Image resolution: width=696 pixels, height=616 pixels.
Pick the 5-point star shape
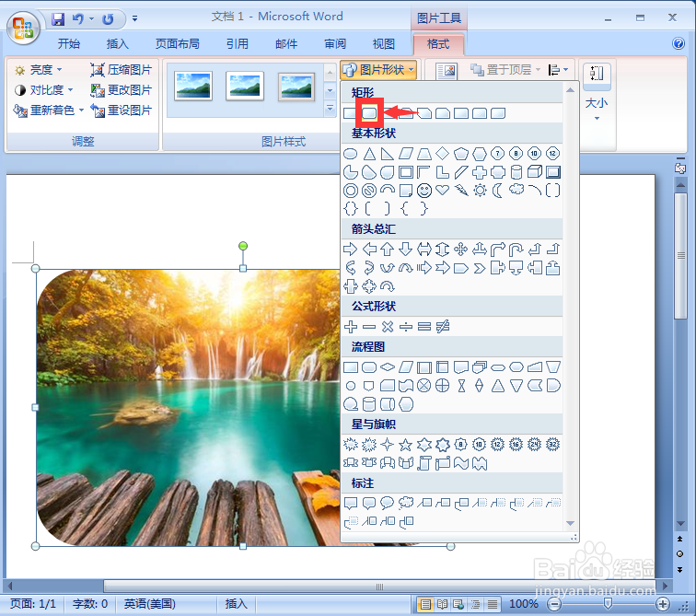(x=405, y=445)
